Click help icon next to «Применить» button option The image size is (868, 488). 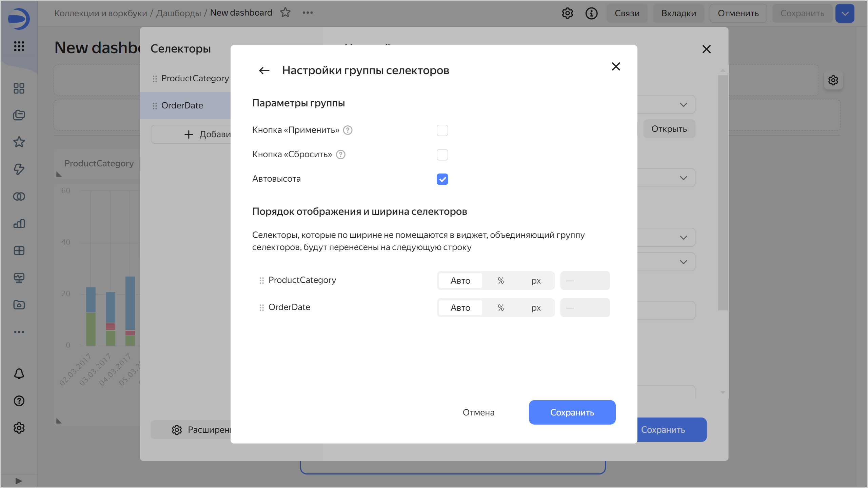point(348,130)
